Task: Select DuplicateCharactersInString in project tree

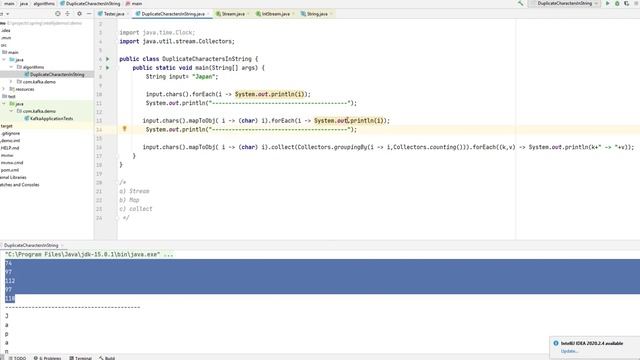Action: tap(57, 74)
